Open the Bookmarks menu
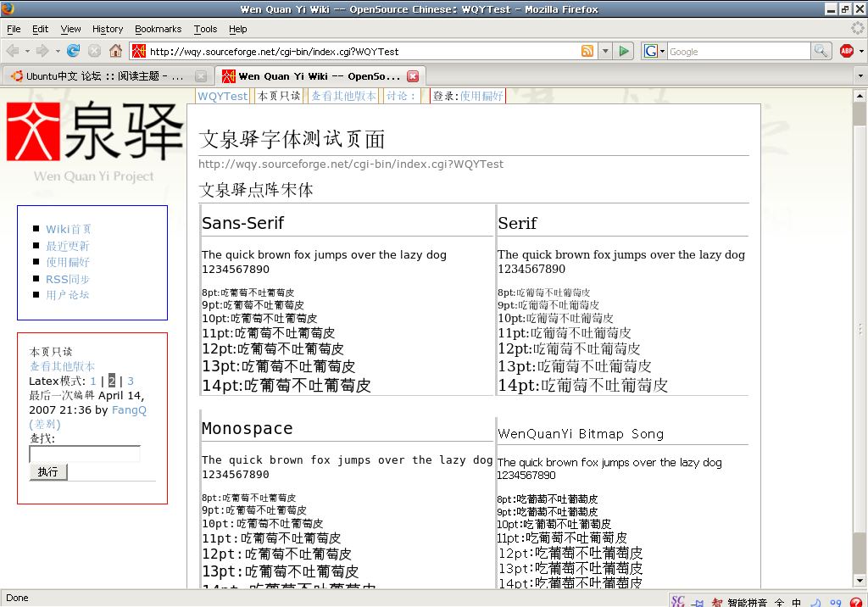Screen dimensions: 868x607 coord(158,29)
